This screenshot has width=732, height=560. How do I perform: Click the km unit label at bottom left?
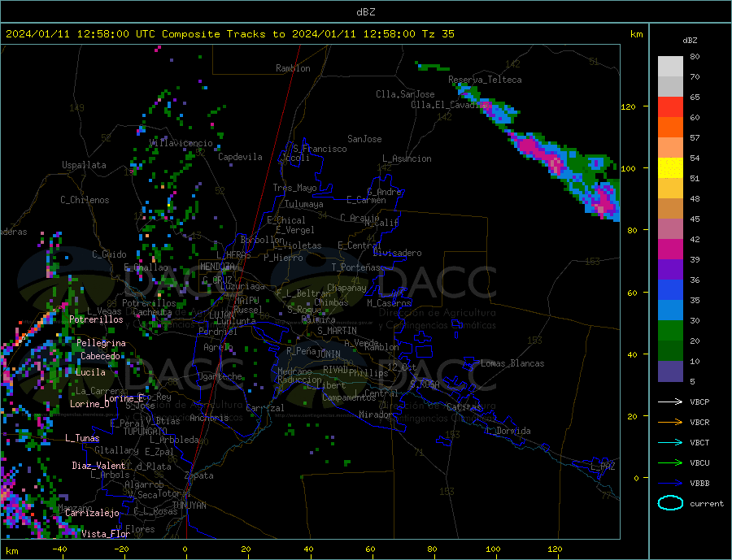pos(11,551)
